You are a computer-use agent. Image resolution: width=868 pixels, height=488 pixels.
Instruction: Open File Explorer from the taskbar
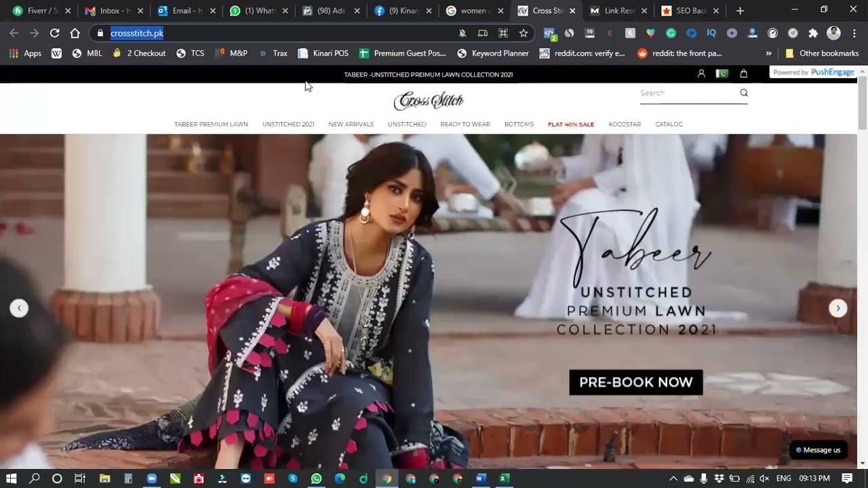coord(104,479)
